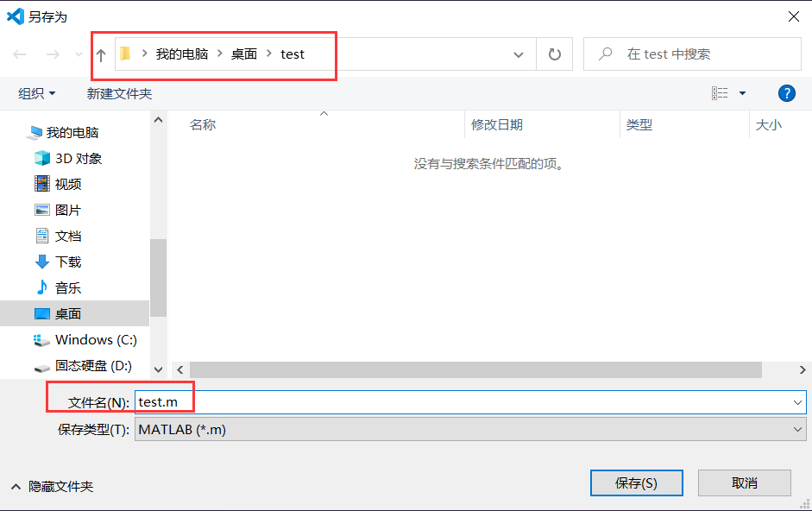Sort by 修改日期 column header
Viewport: 812px width, 511px height.
[497, 125]
